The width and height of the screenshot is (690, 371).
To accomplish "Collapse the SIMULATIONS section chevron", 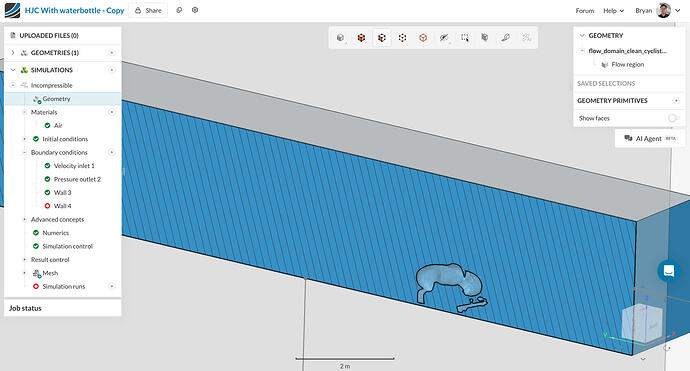I will point(13,70).
